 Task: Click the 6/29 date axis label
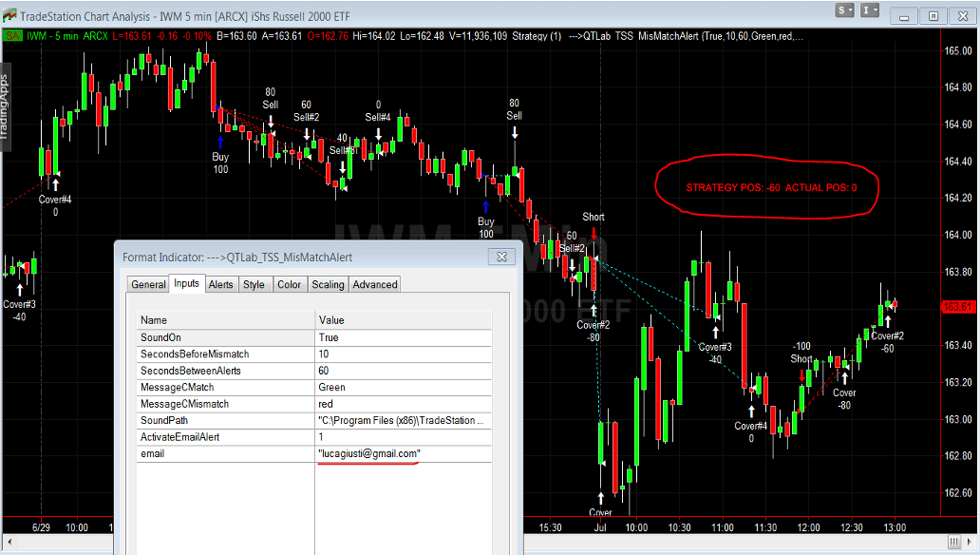coord(41,527)
